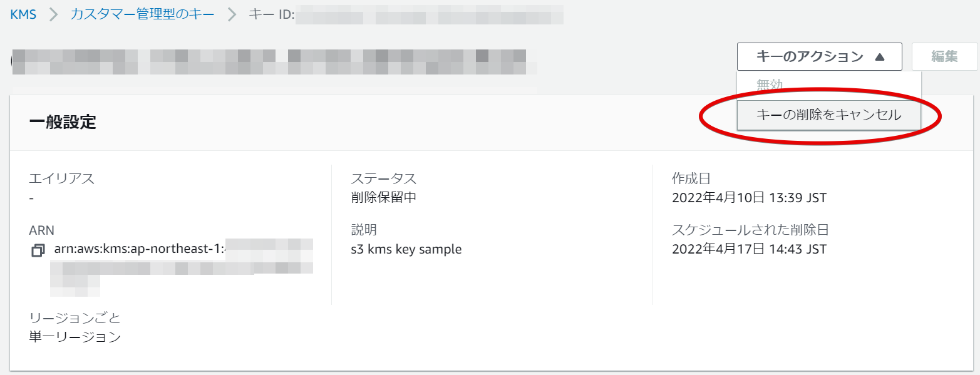Click the 削除保留中 status value

[x=383, y=198]
